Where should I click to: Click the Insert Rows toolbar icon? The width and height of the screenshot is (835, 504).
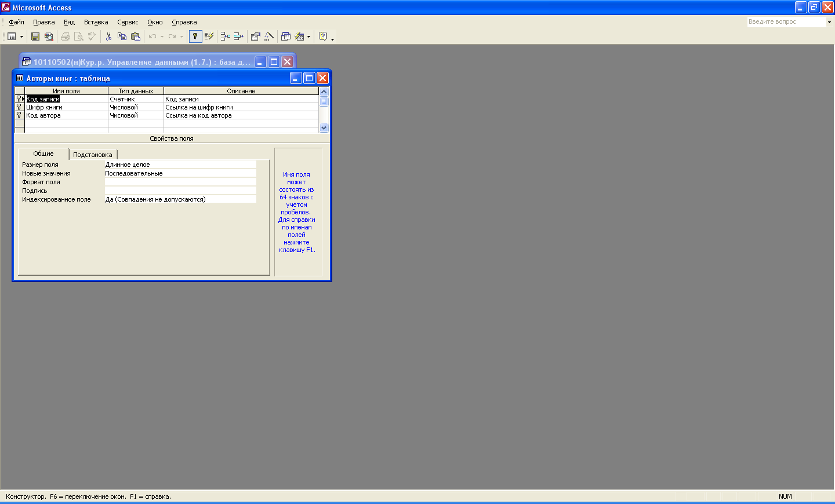(x=225, y=36)
